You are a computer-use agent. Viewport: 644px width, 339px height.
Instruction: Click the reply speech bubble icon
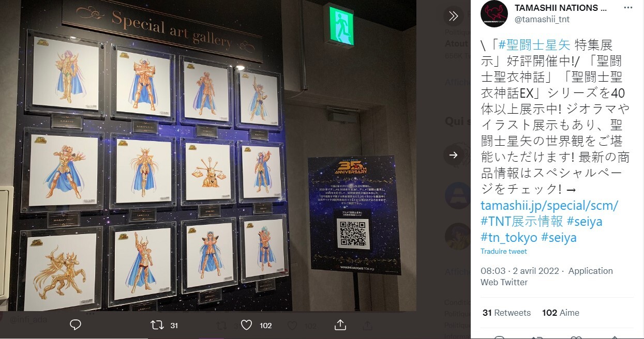click(76, 325)
